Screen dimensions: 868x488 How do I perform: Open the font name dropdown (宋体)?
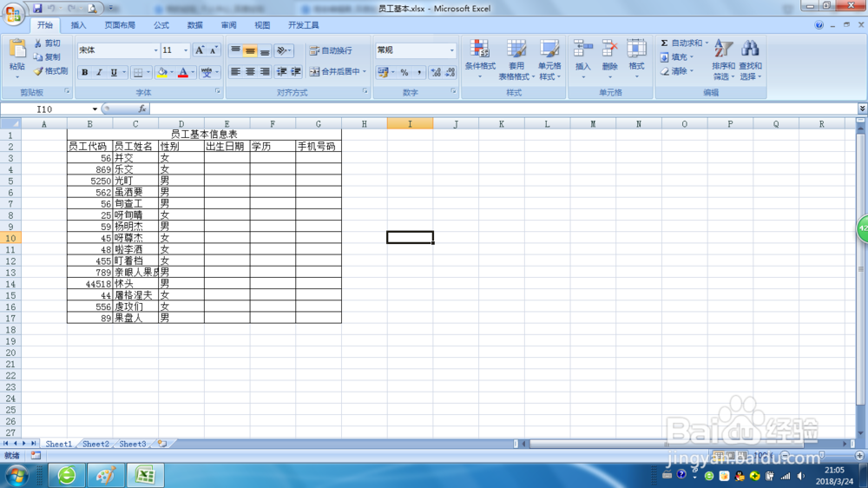pos(155,50)
